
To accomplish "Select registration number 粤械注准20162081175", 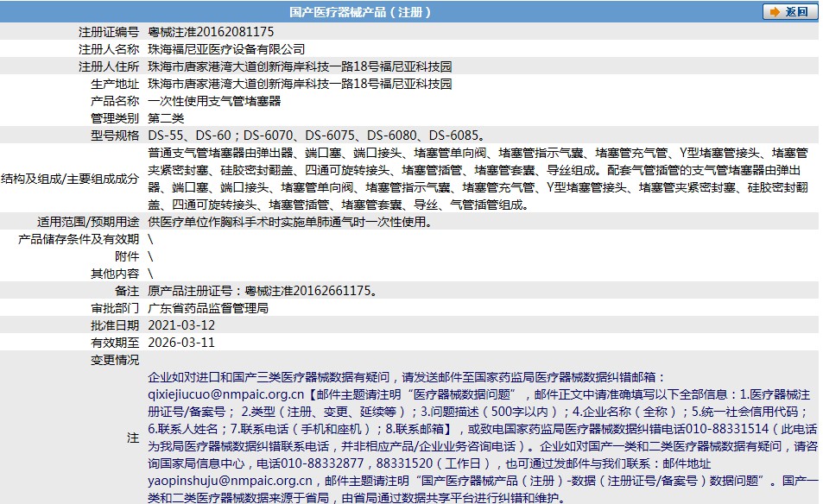I will 211,32.
